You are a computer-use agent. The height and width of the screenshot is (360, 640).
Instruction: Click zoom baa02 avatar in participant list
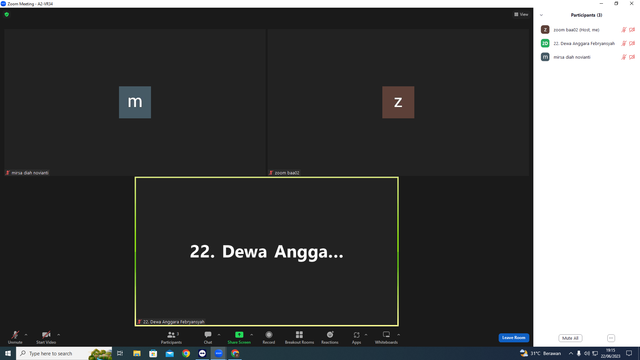pyautogui.click(x=545, y=29)
